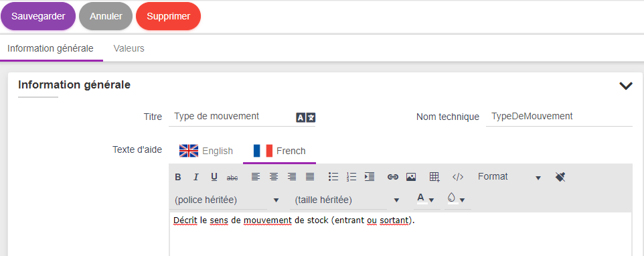Insert an image into the editor
The width and height of the screenshot is (644, 256).
click(x=411, y=177)
